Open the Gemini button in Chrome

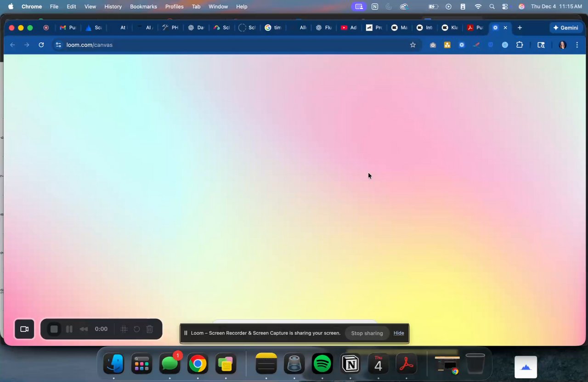coord(566,28)
